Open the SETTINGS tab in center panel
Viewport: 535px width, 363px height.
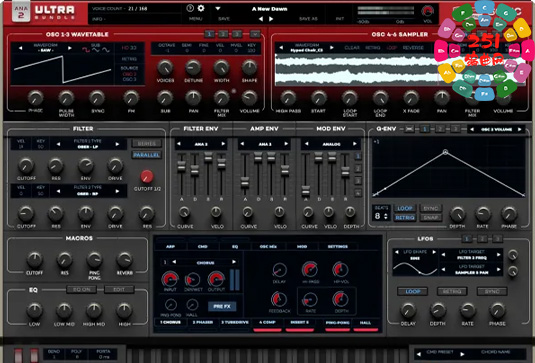coord(338,246)
